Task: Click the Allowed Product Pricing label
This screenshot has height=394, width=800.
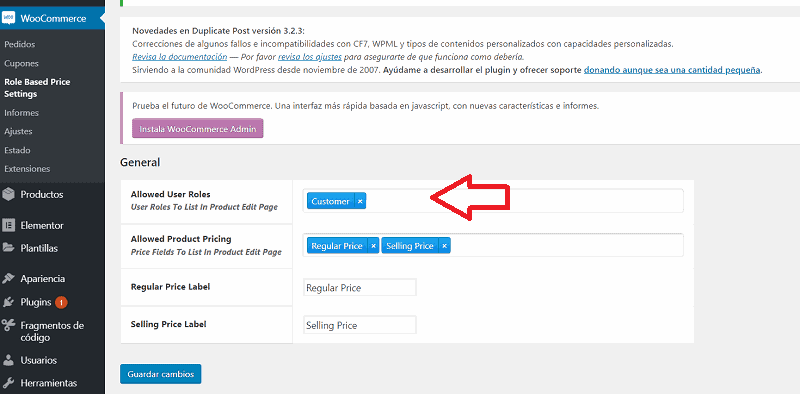Action: 181,239
